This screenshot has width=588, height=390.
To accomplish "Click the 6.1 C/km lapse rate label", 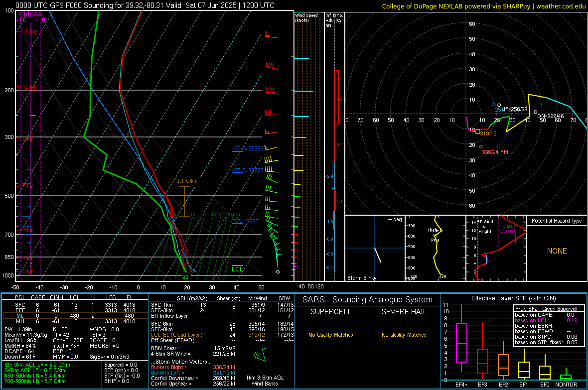I will coord(187,181).
